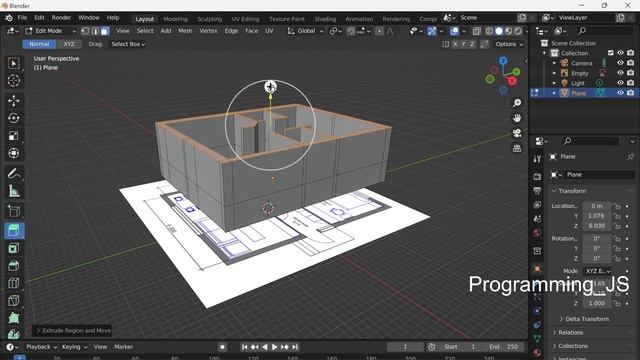Click the Location Y value field
This screenshot has width=640, height=360.
pyautogui.click(x=597, y=216)
